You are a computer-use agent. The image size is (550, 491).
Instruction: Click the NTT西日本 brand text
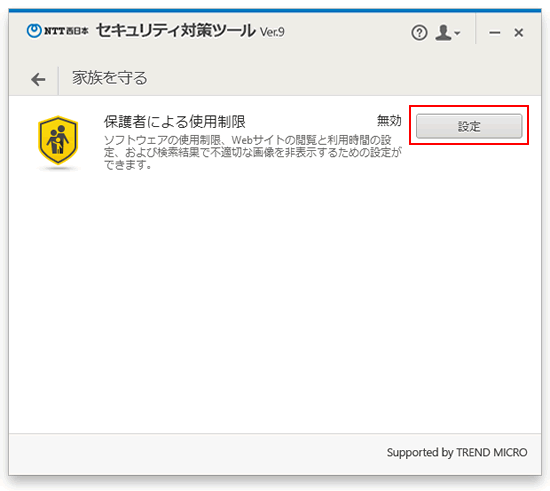[66, 31]
